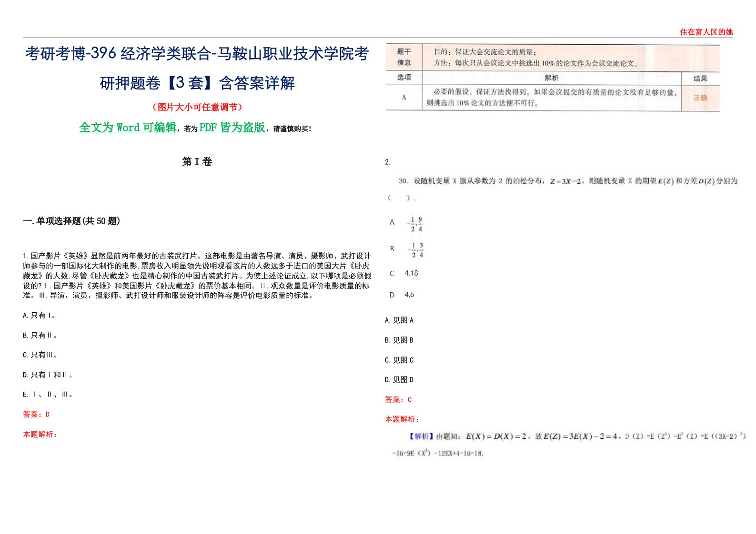Click the red note (图片大小可任意调节)

[197, 107]
